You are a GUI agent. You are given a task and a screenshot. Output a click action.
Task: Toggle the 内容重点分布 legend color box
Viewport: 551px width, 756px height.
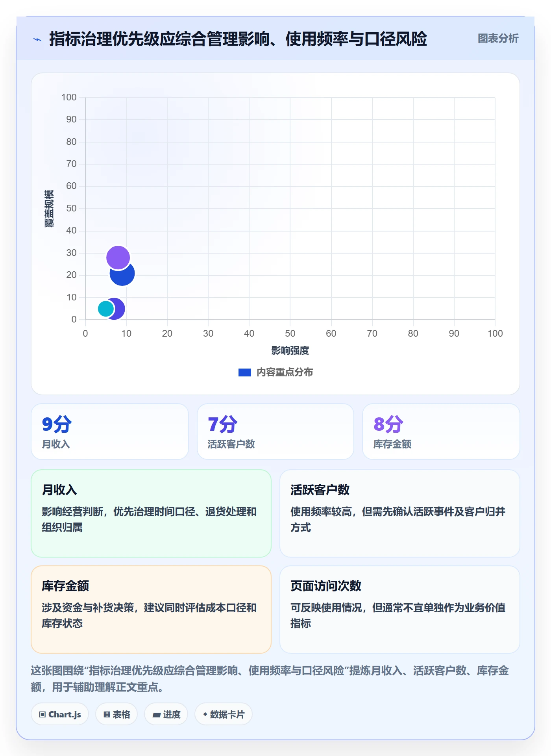[x=244, y=372]
